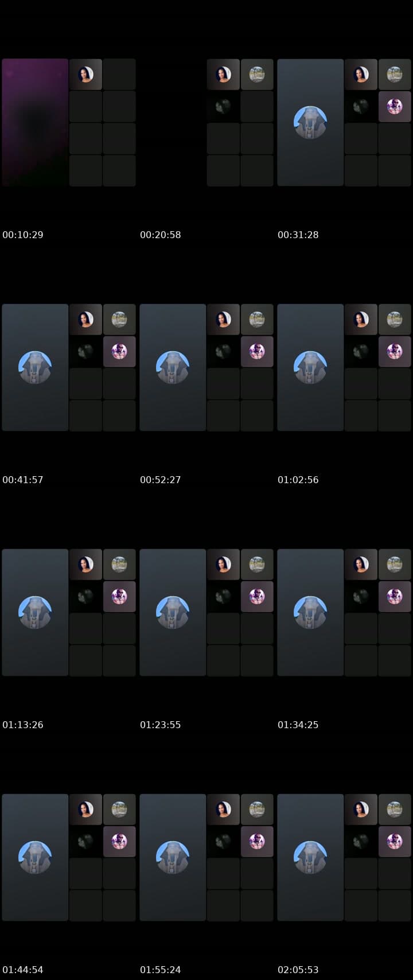Image resolution: width=413 pixels, height=980 pixels.
Task: Click the 01:44:54 timestamp label
Action: [23, 970]
